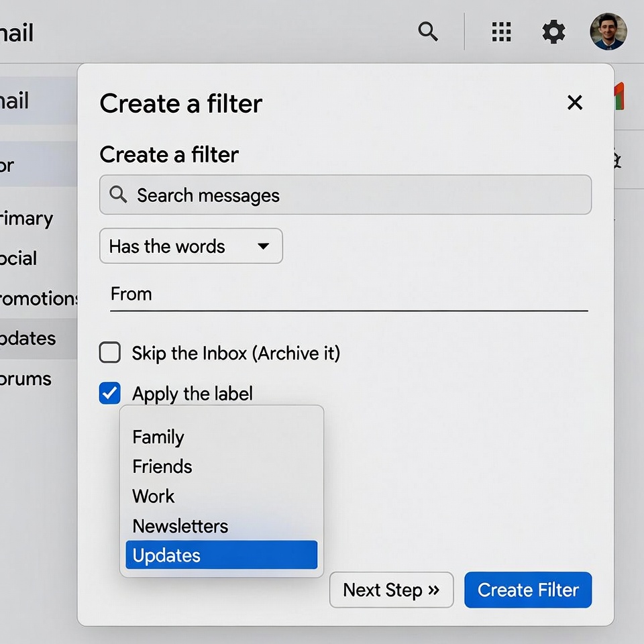Close the Create a filter dialog
The image size is (644, 644).
[x=574, y=103]
